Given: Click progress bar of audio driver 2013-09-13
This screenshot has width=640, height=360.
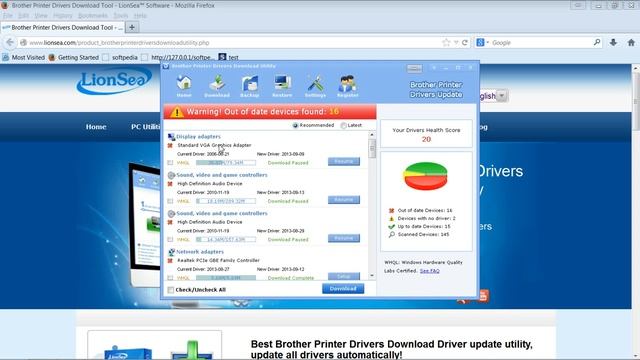Looking at the screenshot, I should click(226, 201).
